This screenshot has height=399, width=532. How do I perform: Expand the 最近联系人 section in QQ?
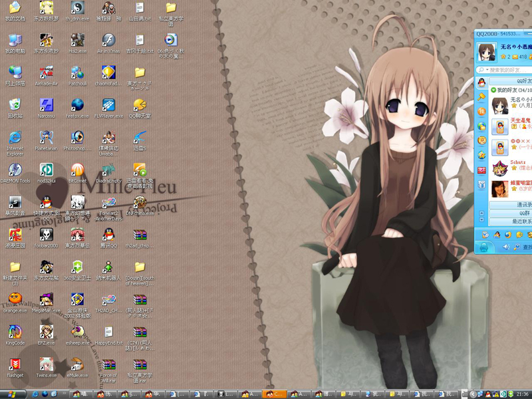point(511,221)
